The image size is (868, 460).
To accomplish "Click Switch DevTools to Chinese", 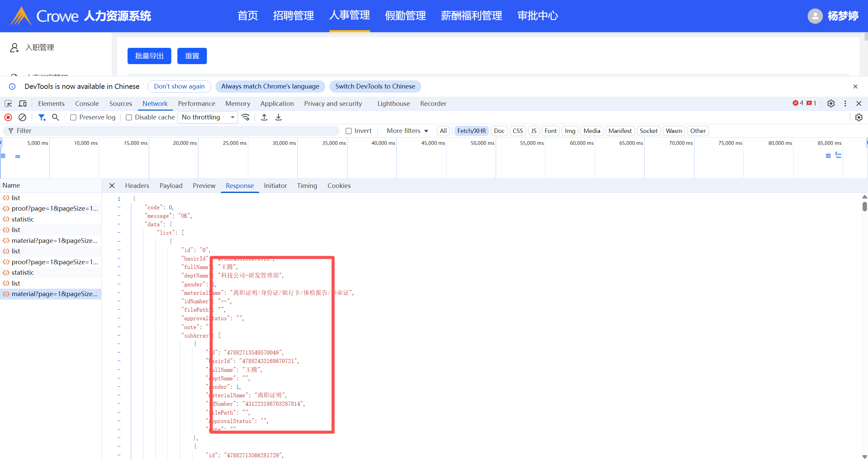I will pyautogui.click(x=375, y=87).
